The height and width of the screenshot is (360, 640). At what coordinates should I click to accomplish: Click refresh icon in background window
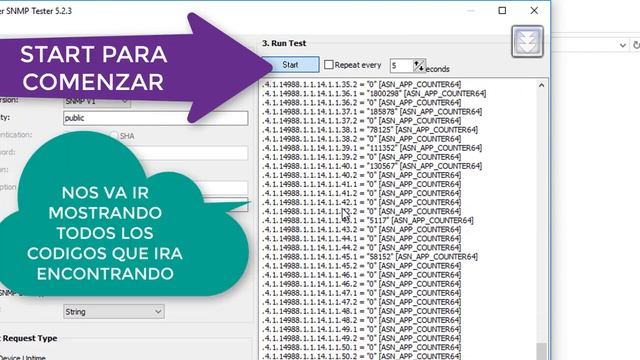636,45
